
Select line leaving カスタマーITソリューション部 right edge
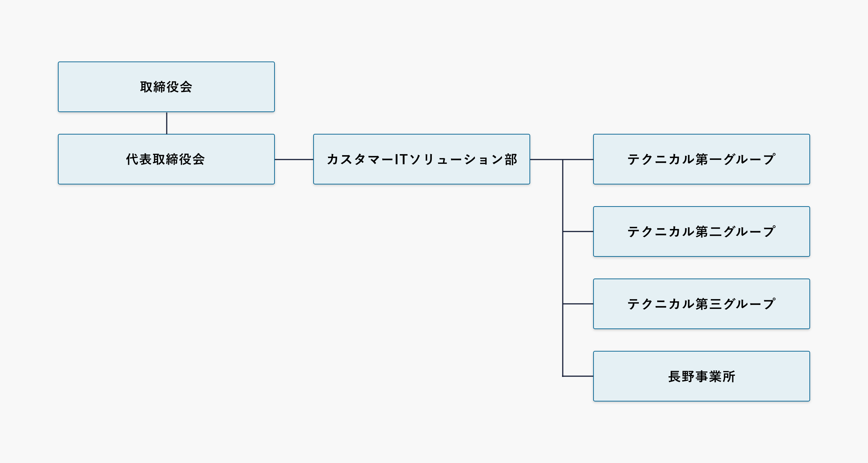pos(546,160)
